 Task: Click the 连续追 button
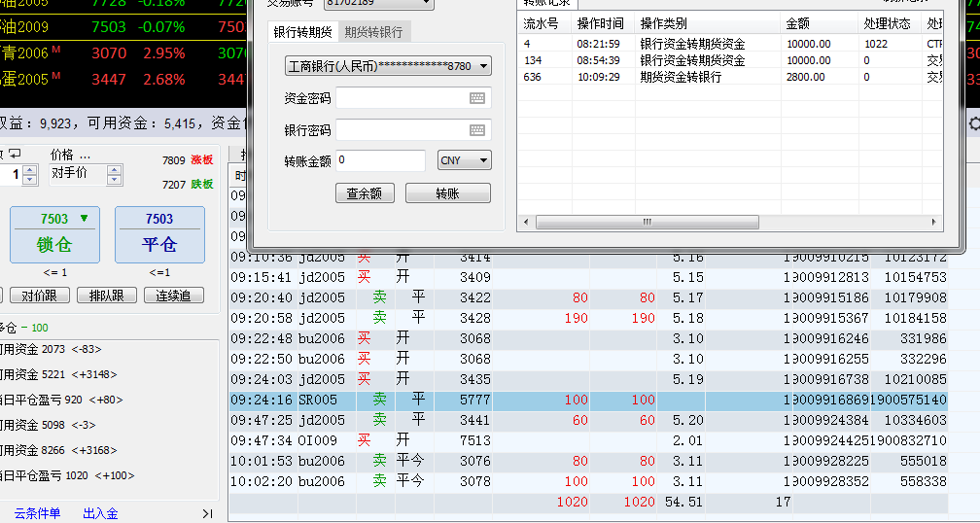pyautogui.click(x=173, y=296)
